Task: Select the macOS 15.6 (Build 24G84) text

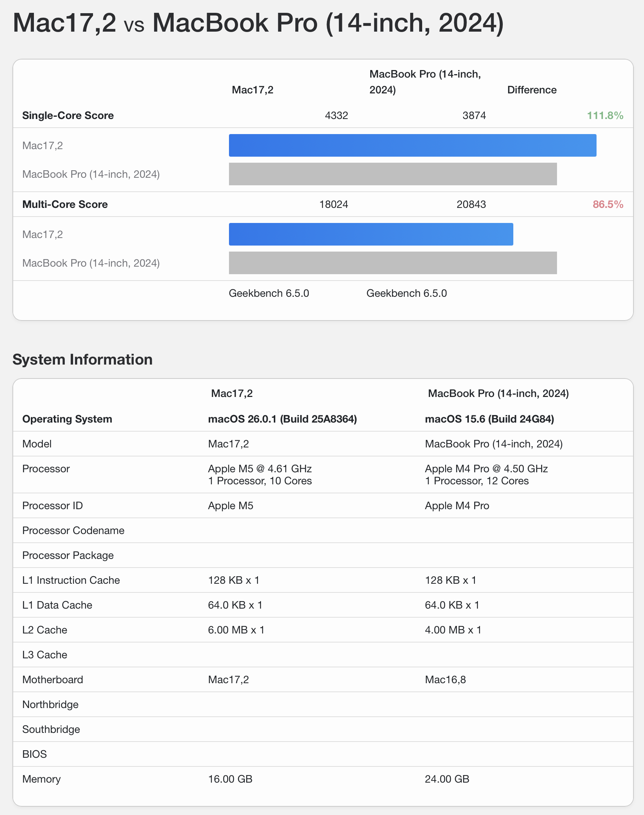Action: (x=489, y=419)
